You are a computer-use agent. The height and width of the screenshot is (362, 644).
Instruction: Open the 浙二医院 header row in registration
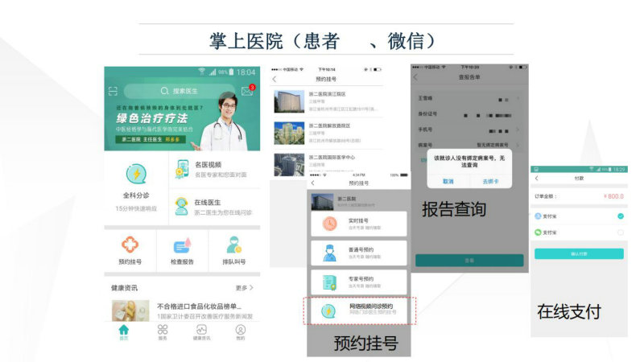coord(358,202)
